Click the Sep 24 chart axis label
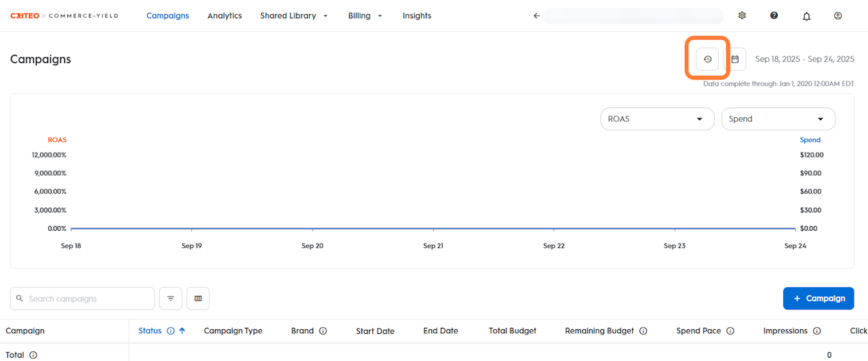 tap(795, 246)
